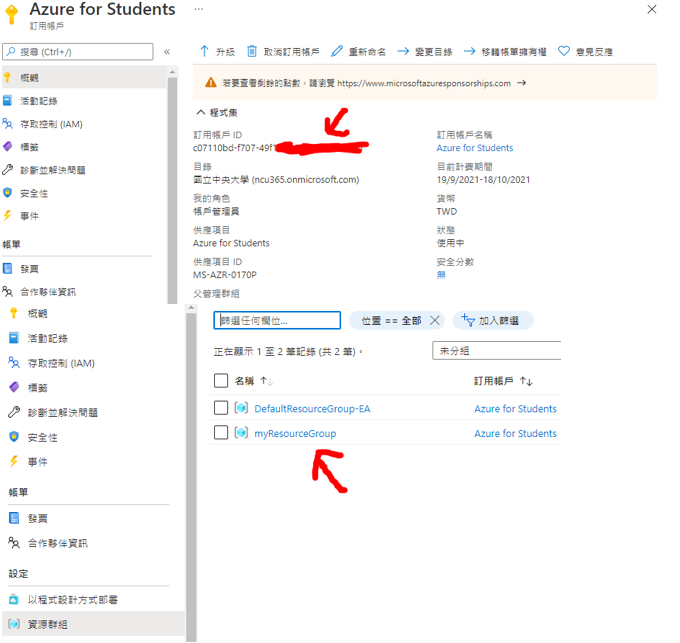The width and height of the screenshot is (680, 643).
Task: Sort by 訂用帳戶 subscription column header
Action: click(503, 381)
